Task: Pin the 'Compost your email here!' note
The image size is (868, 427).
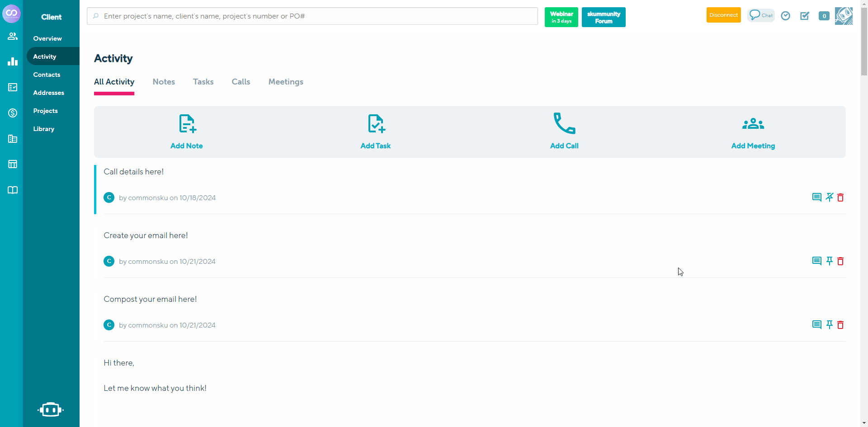Action: 829,324
